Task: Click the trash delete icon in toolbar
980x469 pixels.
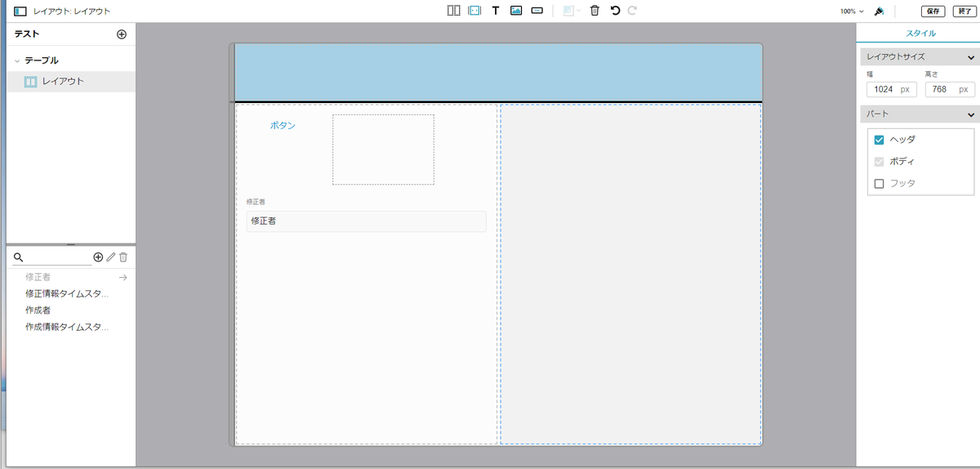Action: (x=595, y=11)
